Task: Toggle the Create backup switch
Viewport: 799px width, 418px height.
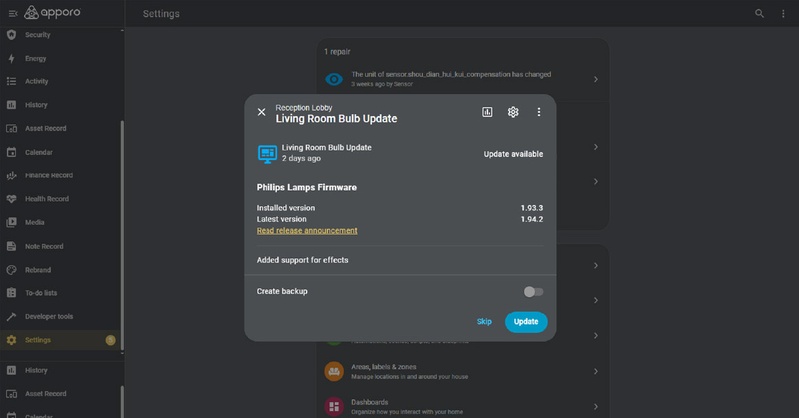Action: pos(534,292)
